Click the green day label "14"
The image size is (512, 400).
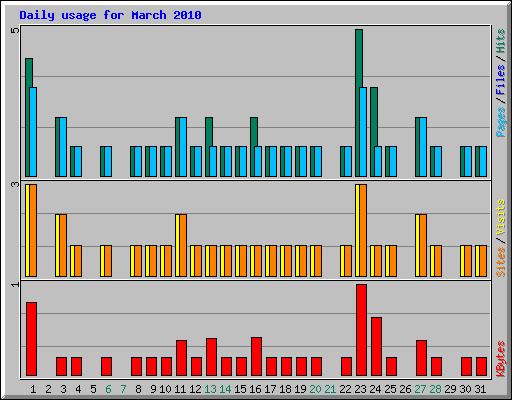point(225,389)
